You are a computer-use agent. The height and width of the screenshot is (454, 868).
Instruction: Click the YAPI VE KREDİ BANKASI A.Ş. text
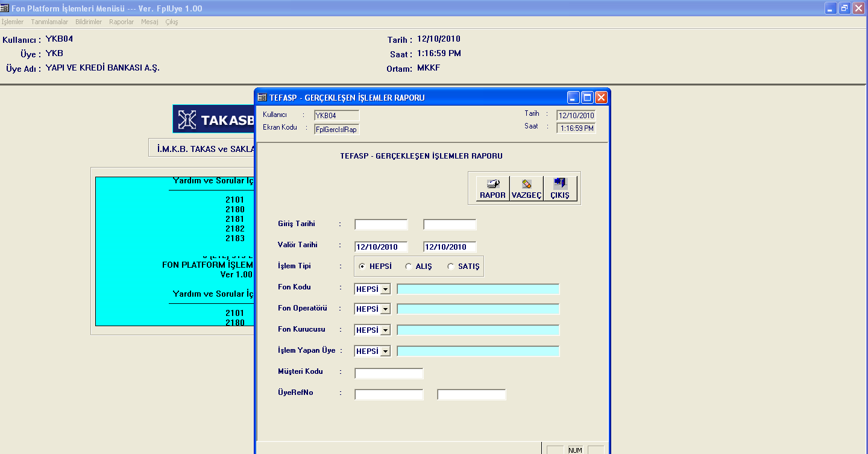[x=102, y=68]
